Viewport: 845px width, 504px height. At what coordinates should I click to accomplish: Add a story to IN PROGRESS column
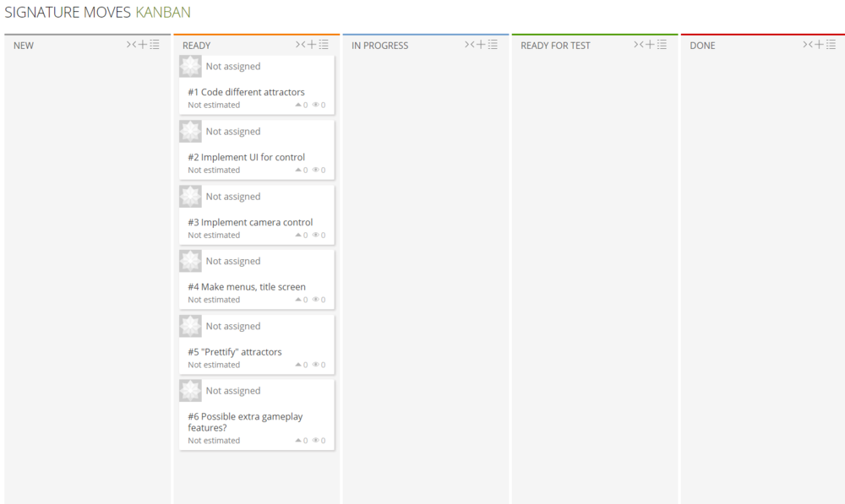tap(481, 45)
